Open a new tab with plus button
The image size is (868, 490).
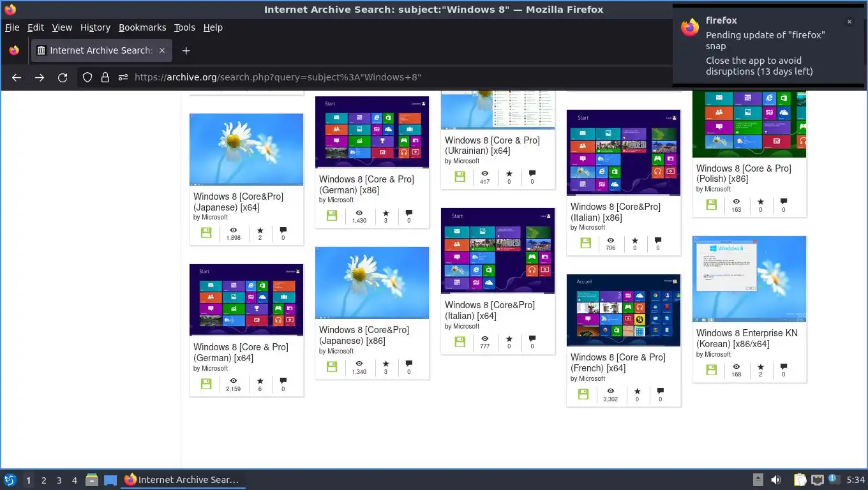pyautogui.click(x=186, y=50)
